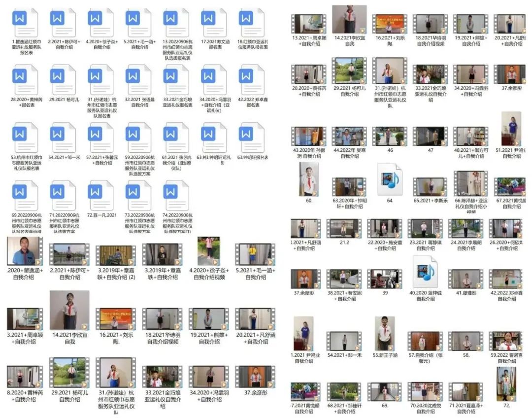Select the video named 39
Image resolution: width=532 pixels, height=418 pixels.
(384, 279)
